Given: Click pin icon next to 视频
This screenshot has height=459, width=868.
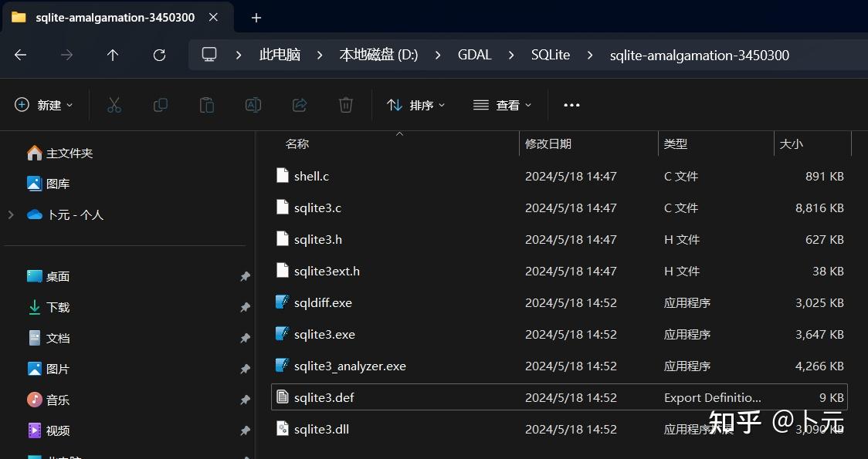Looking at the screenshot, I should click(245, 430).
